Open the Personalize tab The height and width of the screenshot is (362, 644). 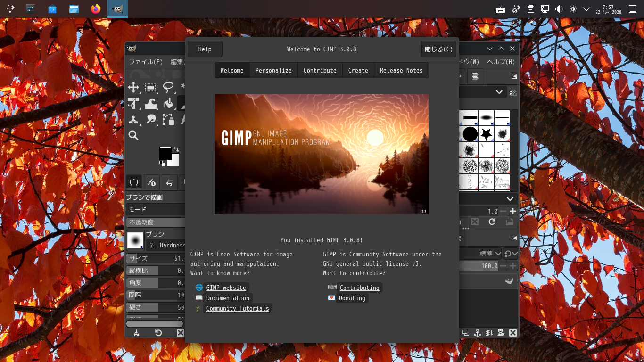coord(273,70)
